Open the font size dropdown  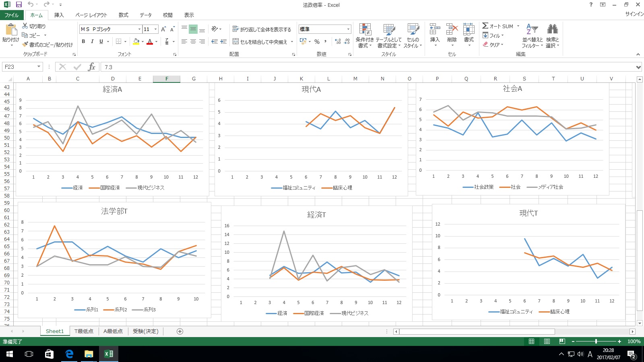[156, 29]
